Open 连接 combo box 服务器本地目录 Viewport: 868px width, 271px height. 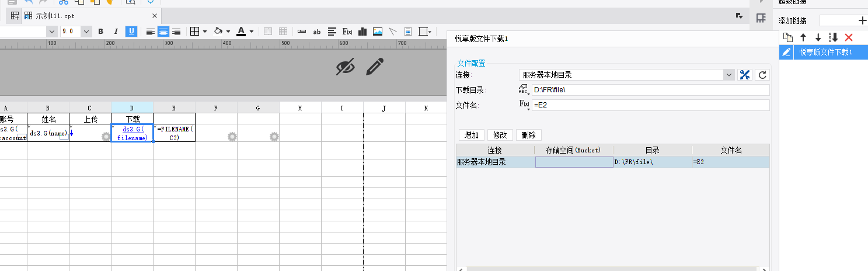click(x=626, y=75)
